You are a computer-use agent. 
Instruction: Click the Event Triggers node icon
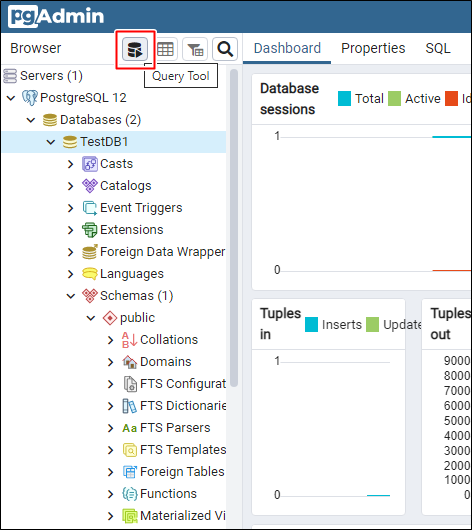90,208
